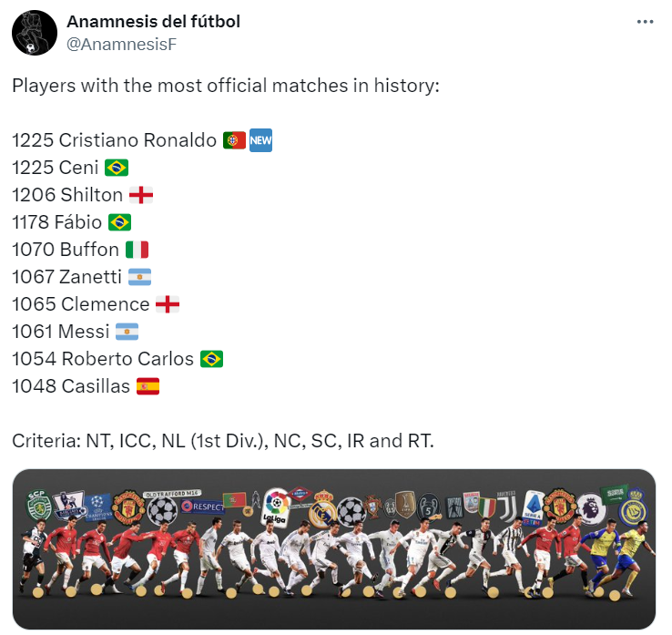Click the Brazil flag beside Fábio
Screen dimensions: 672x635
(119, 222)
